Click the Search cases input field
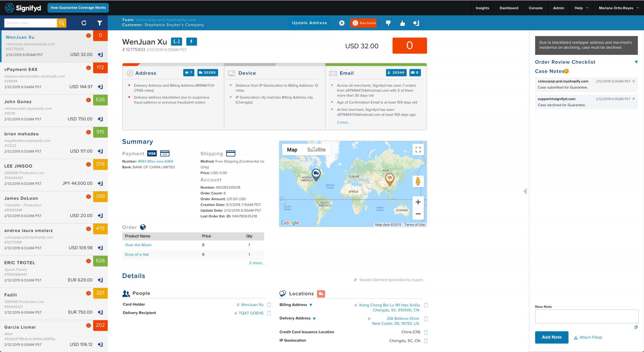 coord(30,23)
